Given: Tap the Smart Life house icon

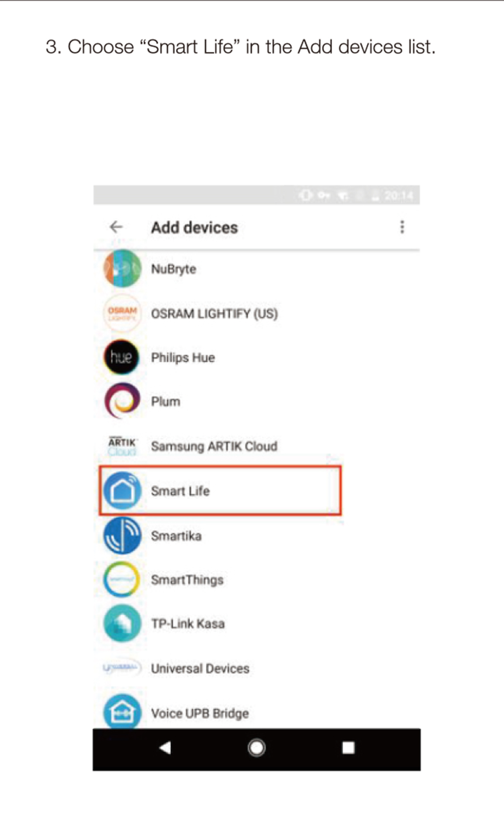Looking at the screenshot, I should tap(122, 491).
